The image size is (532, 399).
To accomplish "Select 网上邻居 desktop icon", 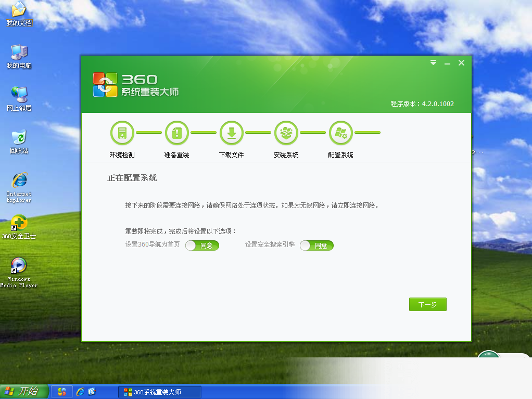I will pos(19,99).
